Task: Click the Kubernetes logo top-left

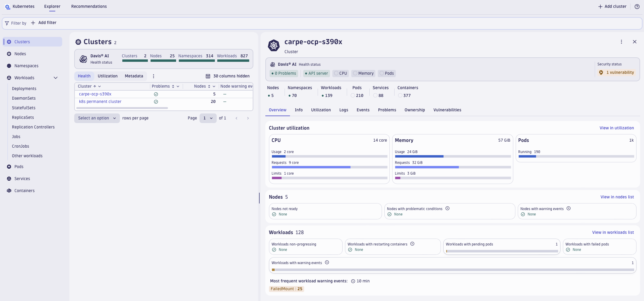Action: click(x=8, y=7)
